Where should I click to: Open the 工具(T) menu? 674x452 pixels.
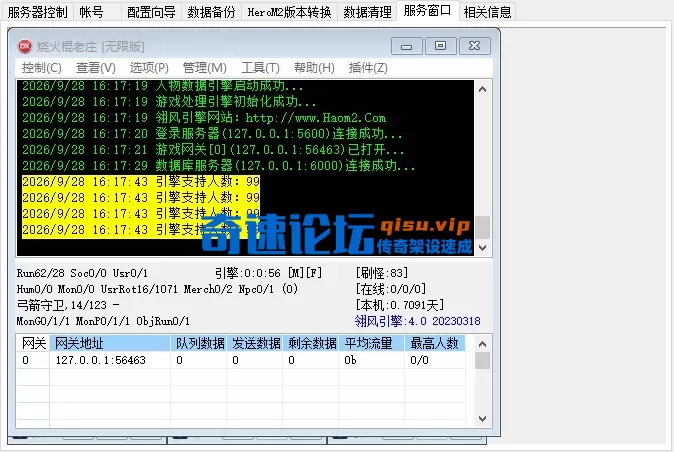point(260,67)
